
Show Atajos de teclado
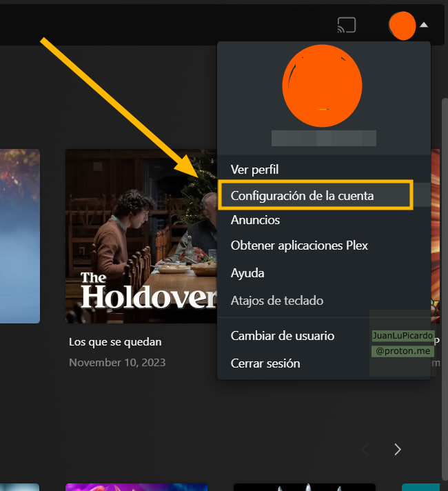pyautogui.click(x=276, y=301)
